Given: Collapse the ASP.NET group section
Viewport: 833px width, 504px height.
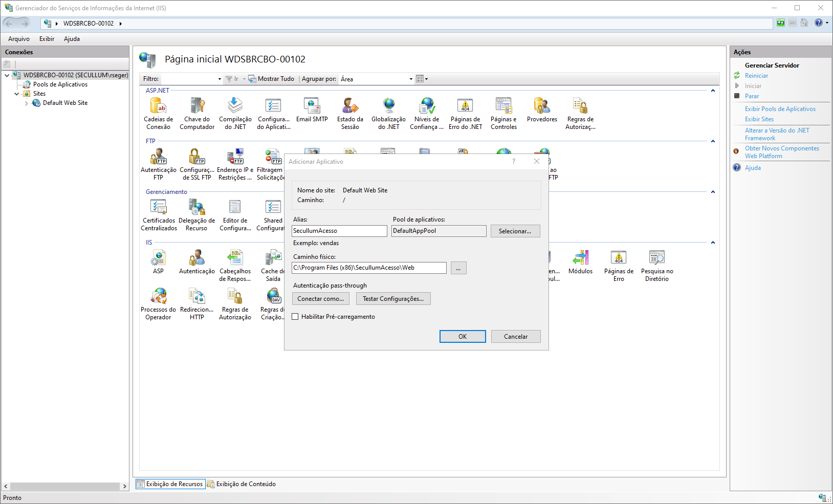Looking at the screenshot, I should 713,91.
